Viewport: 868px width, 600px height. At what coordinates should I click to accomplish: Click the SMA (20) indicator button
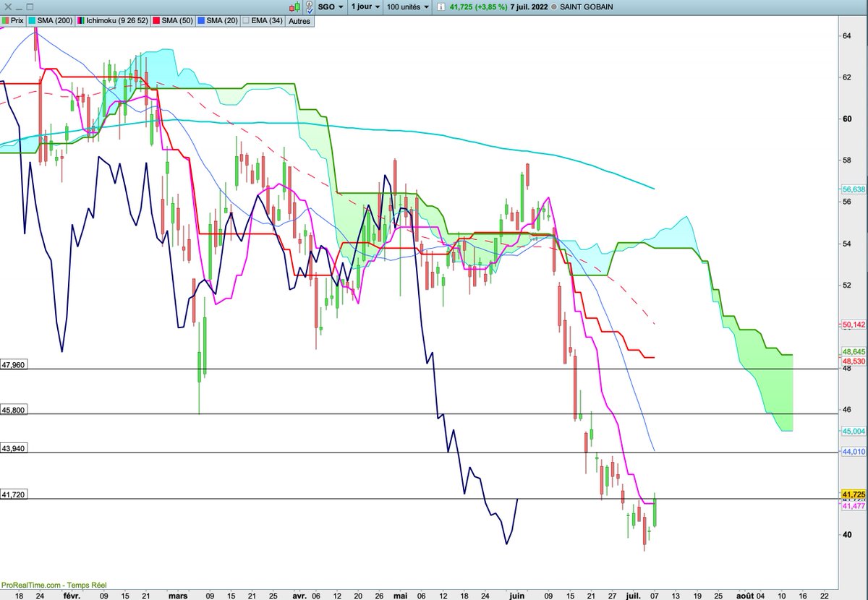click(217, 21)
